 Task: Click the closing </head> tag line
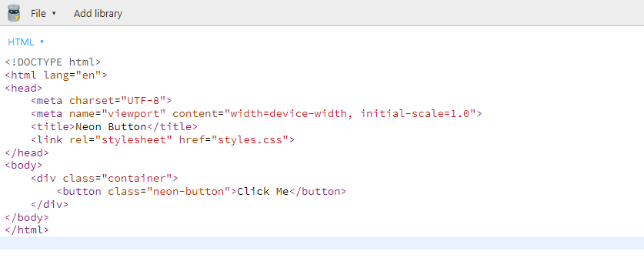[27, 152]
